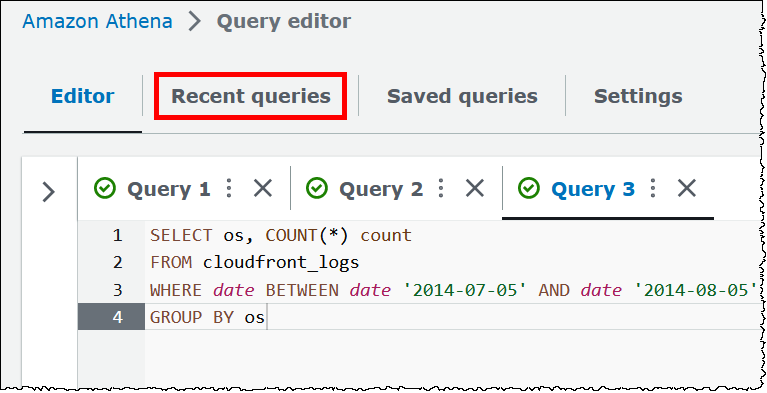The height and width of the screenshot is (393, 767).
Task: Click Query 2 green success checkmark icon
Action: [316, 188]
